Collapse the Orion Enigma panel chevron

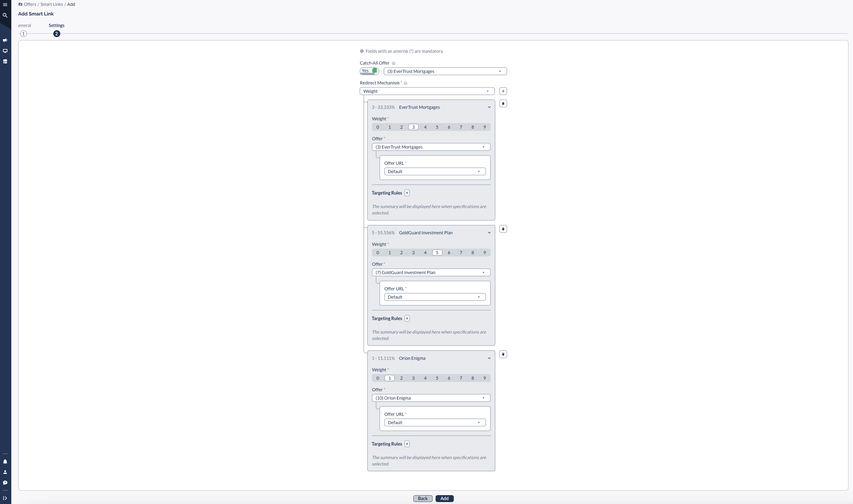pos(489,358)
